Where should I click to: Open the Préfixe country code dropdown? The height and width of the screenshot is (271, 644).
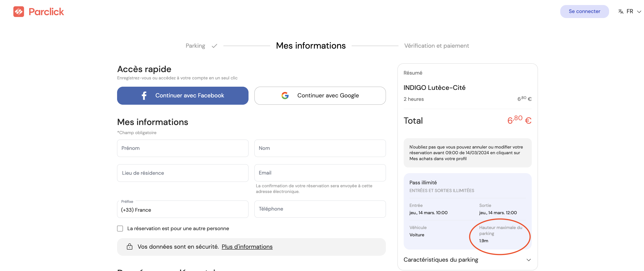coord(183,209)
